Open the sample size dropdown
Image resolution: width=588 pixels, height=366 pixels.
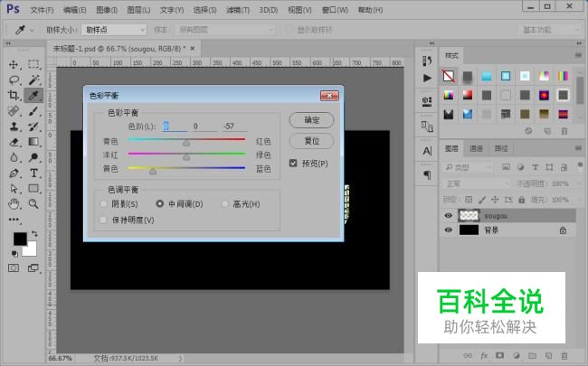pyautogui.click(x=114, y=30)
